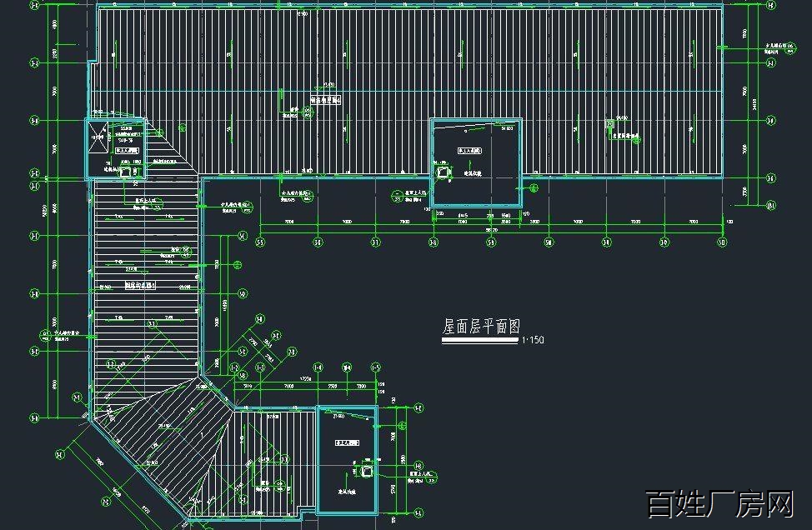This screenshot has width=812, height=530.
Task: Select the top-left corner axis grid bubble
Action: click(x=34, y=5)
